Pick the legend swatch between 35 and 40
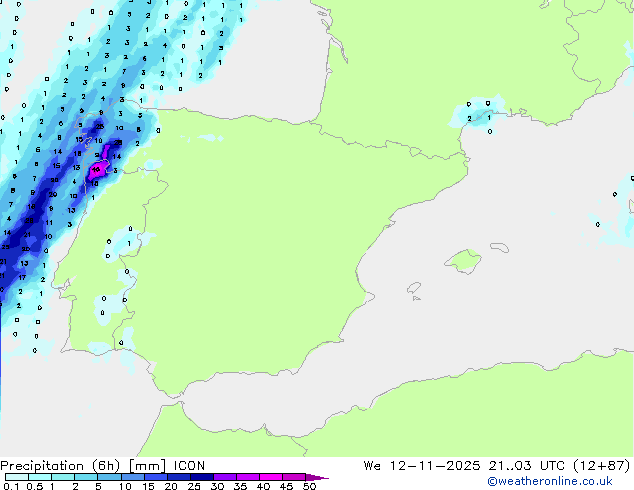Image resolution: width=634 pixels, height=490 pixels. tap(248, 477)
